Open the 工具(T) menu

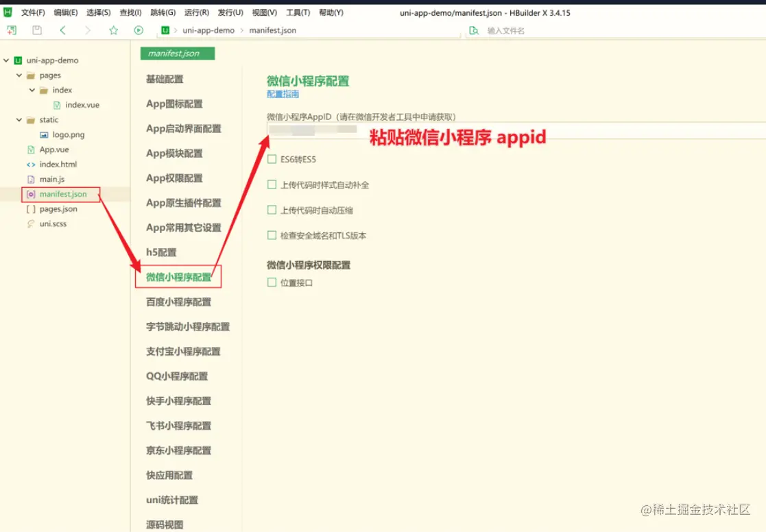[298, 13]
